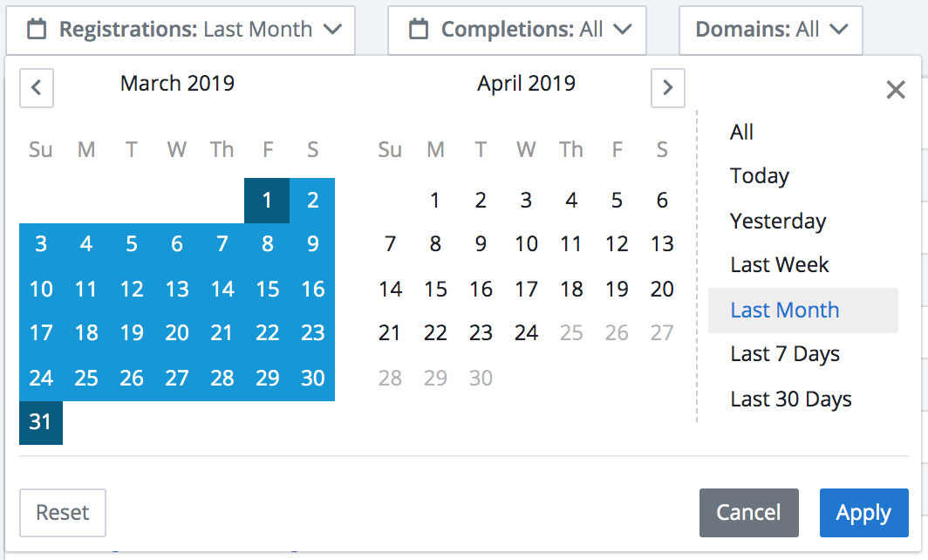This screenshot has width=928, height=560.
Task: Click the Cancel button
Action: (x=748, y=513)
